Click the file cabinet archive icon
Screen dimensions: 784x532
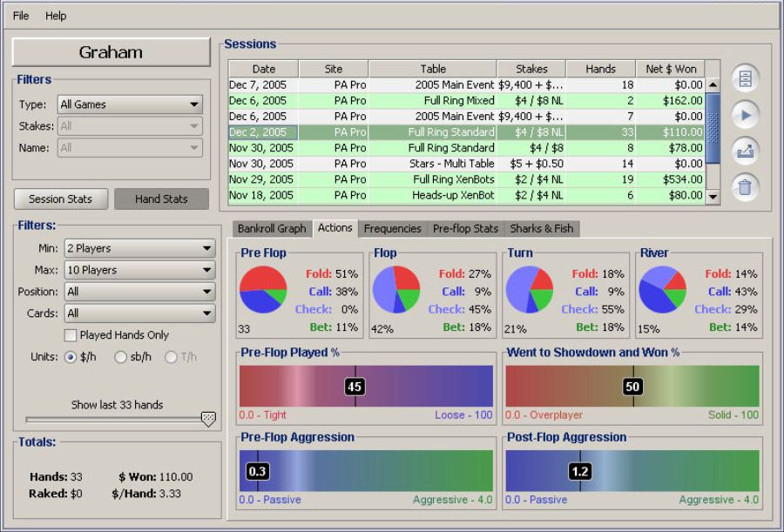(x=745, y=78)
